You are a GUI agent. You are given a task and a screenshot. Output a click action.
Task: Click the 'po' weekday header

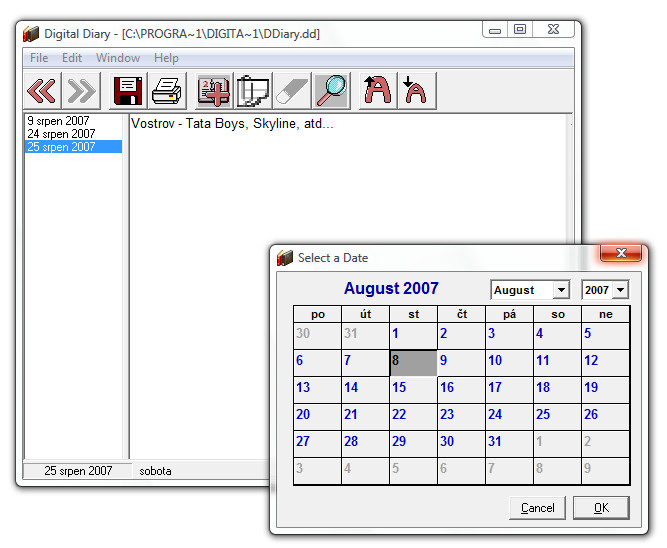pos(317,314)
